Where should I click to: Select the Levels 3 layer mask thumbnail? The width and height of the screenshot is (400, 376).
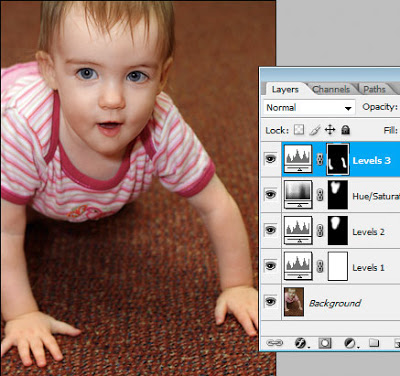pyautogui.click(x=338, y=159)
